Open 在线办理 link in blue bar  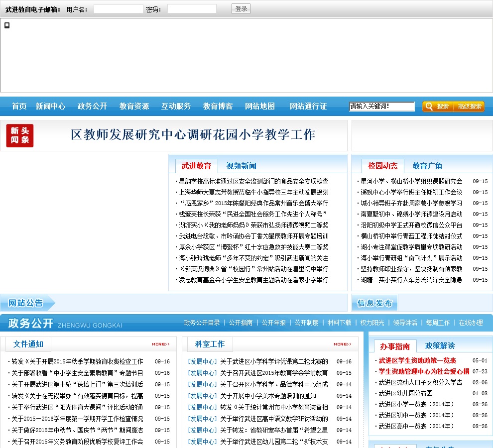tap(471, 323)
